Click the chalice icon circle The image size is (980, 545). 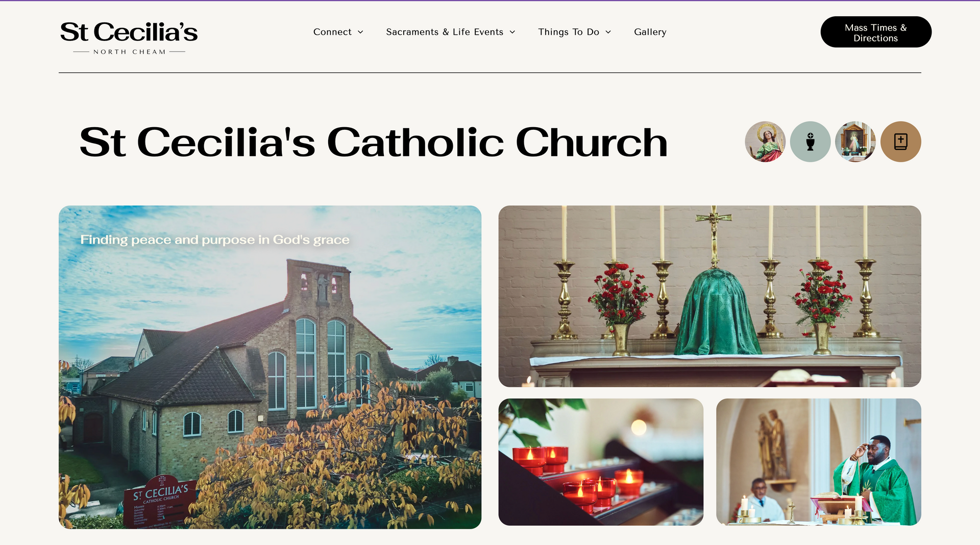pos(810,141)
